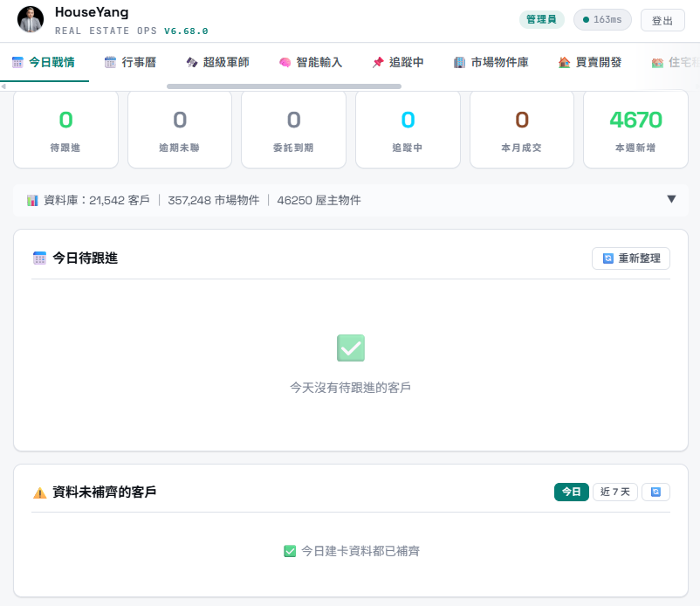700x606 pixels.
Task: Click the 管理員 role badge
Action: (541, 20)
